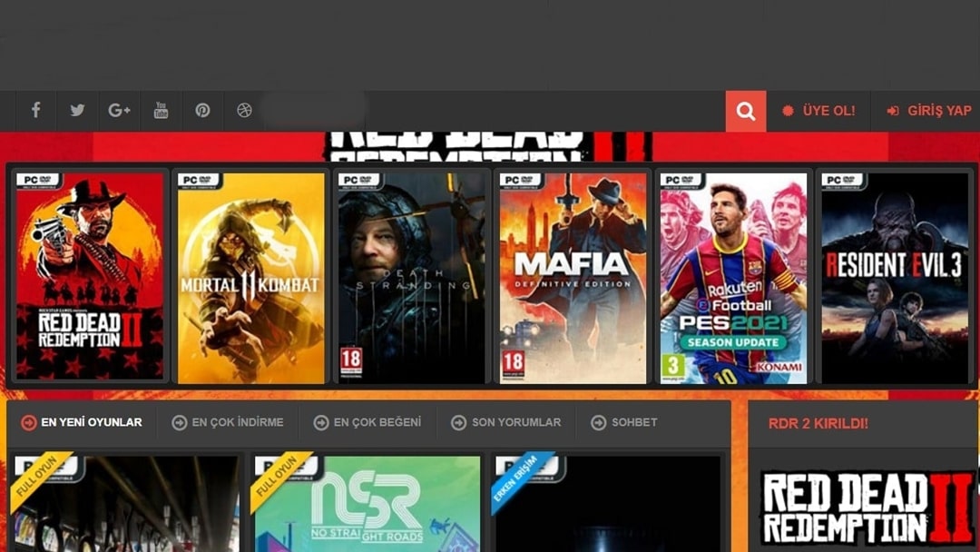
Task: Open the Death Stranding game cover
Action: click(x=412, y=278)
